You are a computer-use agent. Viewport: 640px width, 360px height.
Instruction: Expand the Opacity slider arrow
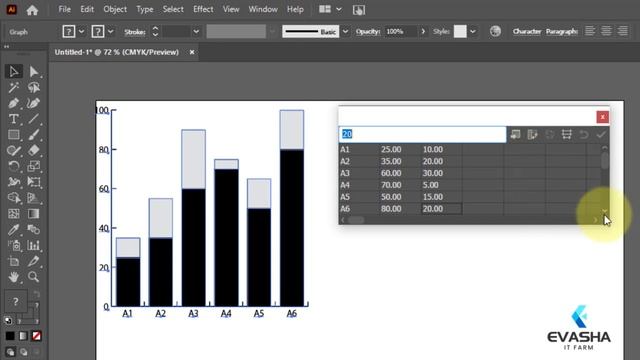point(423,31)
